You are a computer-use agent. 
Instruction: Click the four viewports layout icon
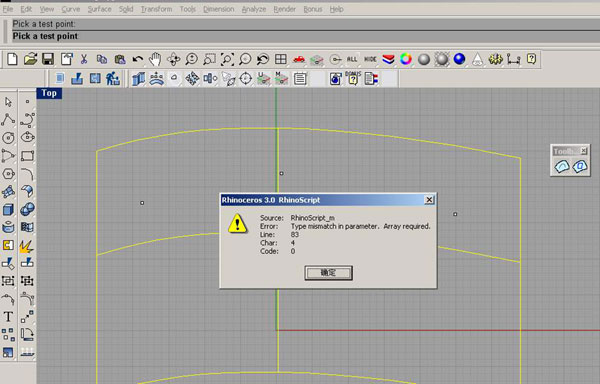[x=281, y=59]
